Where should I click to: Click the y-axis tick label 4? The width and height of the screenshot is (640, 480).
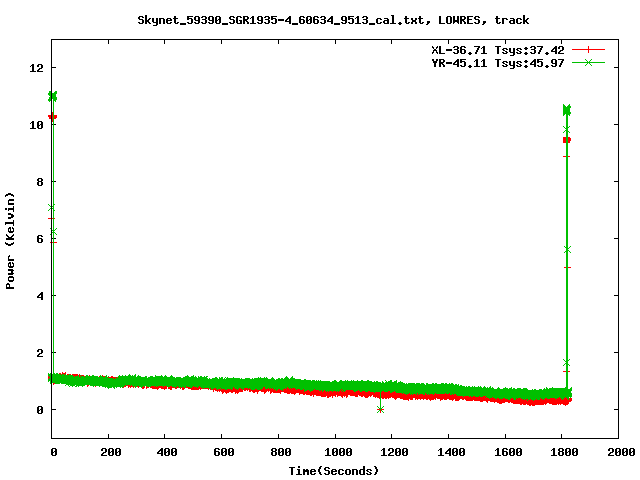click(40, 296)
